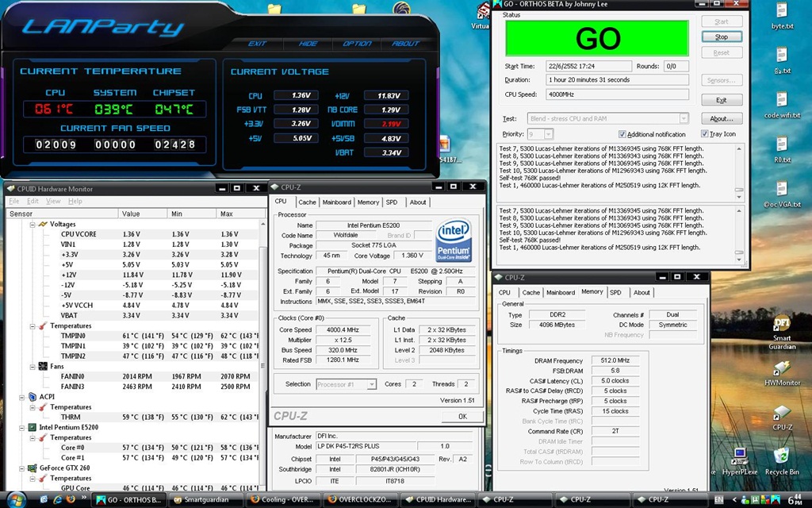Viewport: 812px width, 508px height.
Task: Click lower ORTHOS log scrollbar
Action: pyautogui.click(x=739, y=235)
